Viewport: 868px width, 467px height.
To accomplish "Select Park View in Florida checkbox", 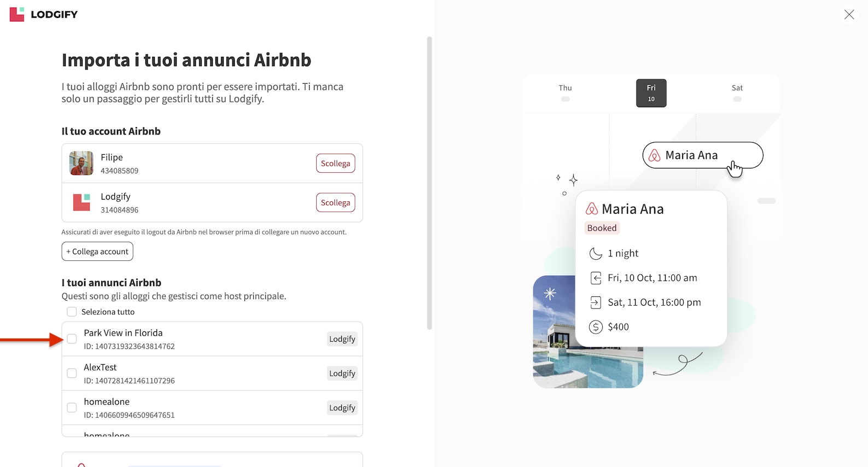I will 72,339.
